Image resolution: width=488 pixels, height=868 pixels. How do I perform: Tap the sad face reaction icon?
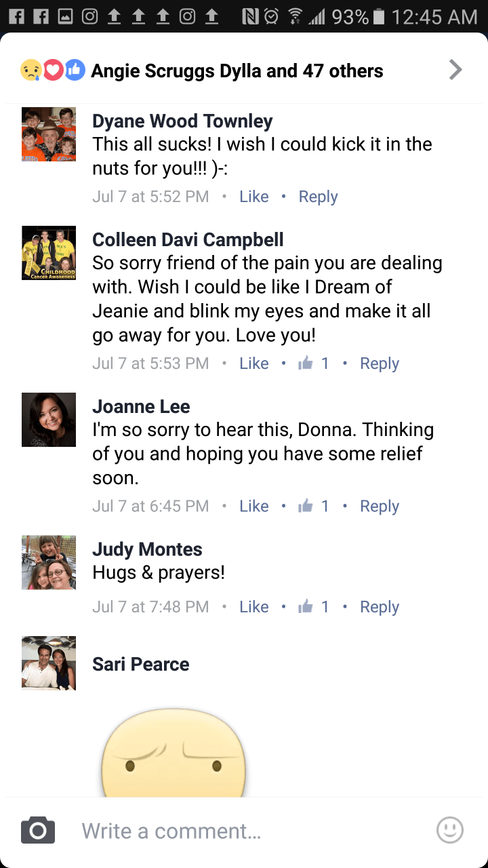pos(31,70)
